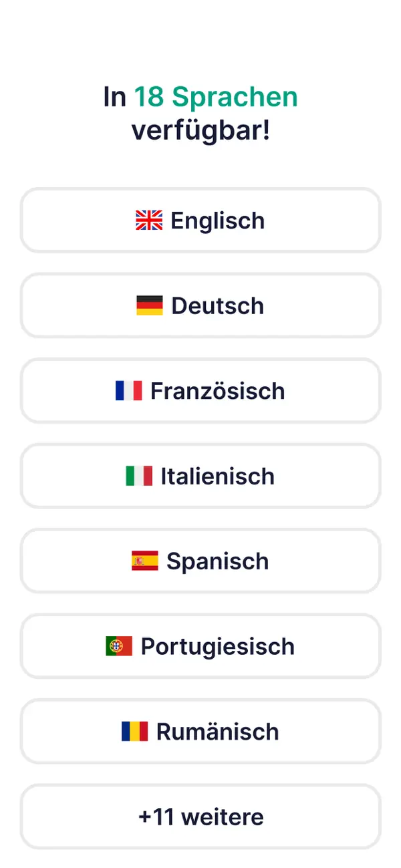Select Portugiesisch from the language list
Viewport: 401px width, 868px height.
point(200,646)
